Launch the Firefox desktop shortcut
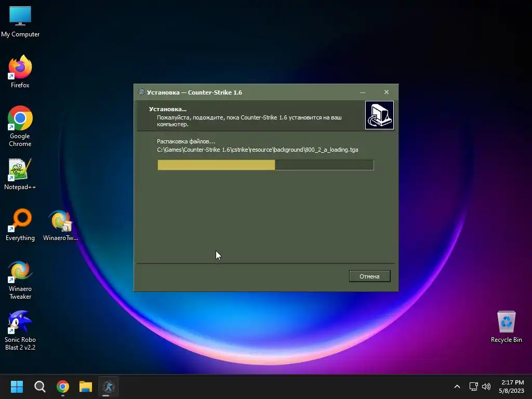532x399 pixels. tap(20, 72)
